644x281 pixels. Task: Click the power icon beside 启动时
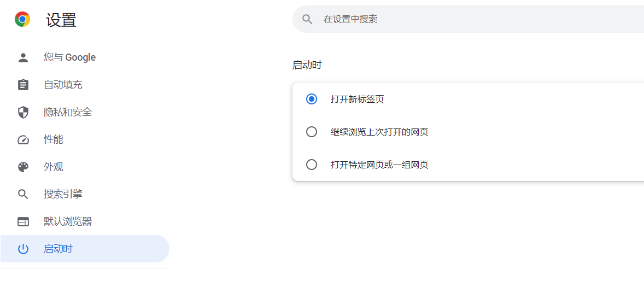click(x=23, y=249)
